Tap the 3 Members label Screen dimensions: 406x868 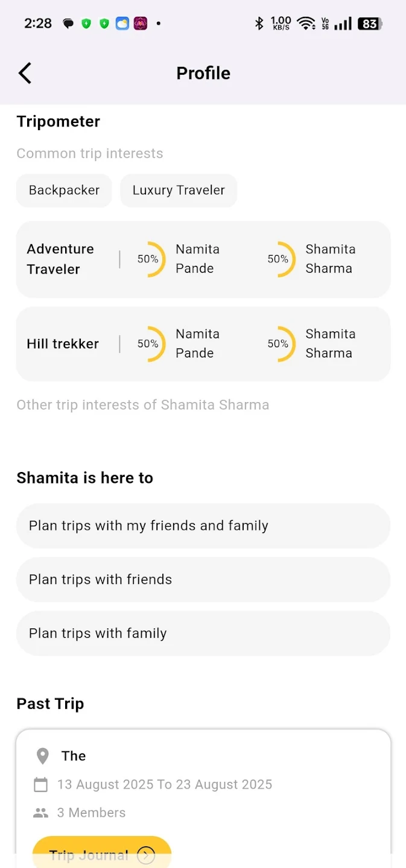[91, 813]
